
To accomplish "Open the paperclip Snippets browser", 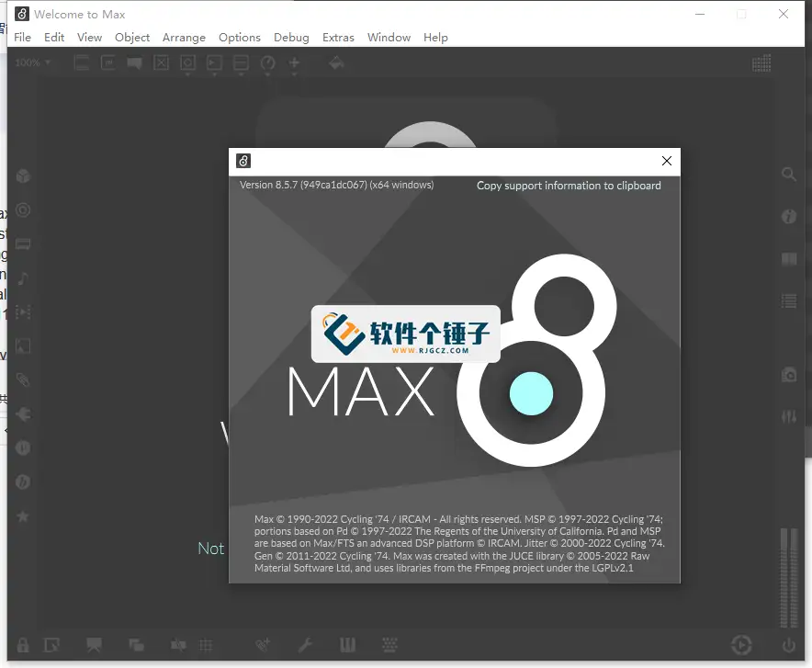I will click(x=23, y=380).
